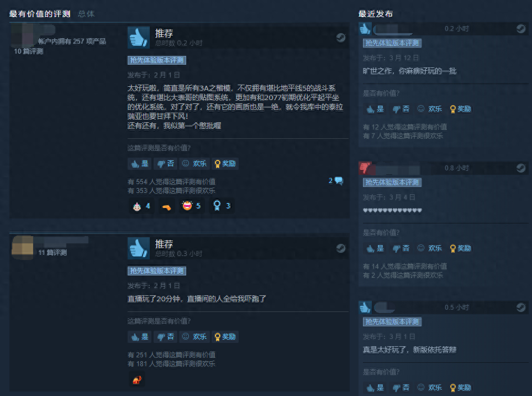The width and height of the screenshot is (532, 396).
Task: Click the laughing face award with count 5
Action: [191, 206]
